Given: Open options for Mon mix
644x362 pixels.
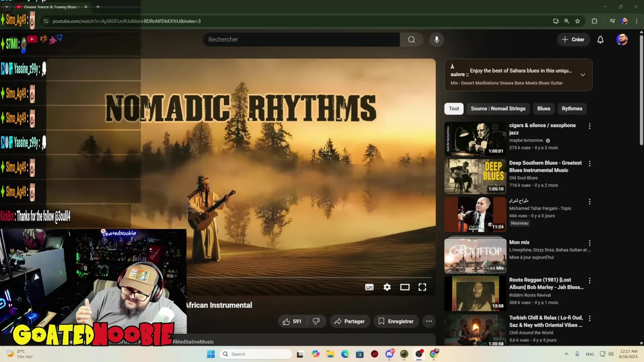Looking at the screenshot, I should pyautogui.click(x=590, y=243).
